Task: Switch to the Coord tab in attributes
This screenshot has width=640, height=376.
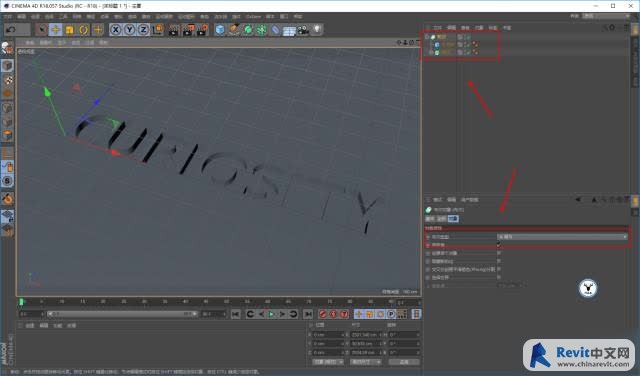Action: tap(441, 219)
